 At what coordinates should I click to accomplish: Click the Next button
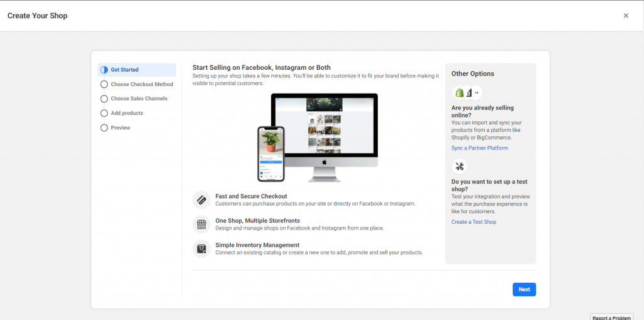point(524,289)
